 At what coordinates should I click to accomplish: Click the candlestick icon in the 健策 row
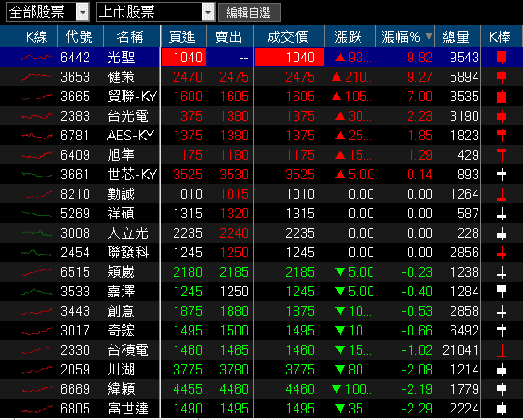click(502, 77)
